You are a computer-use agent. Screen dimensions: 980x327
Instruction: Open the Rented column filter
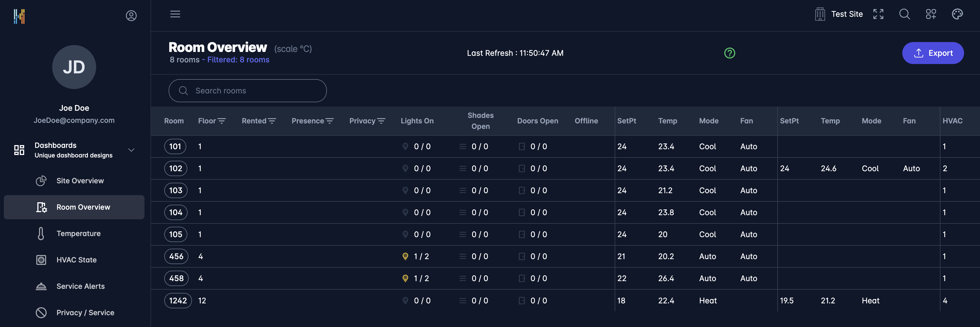pos(272,121)
